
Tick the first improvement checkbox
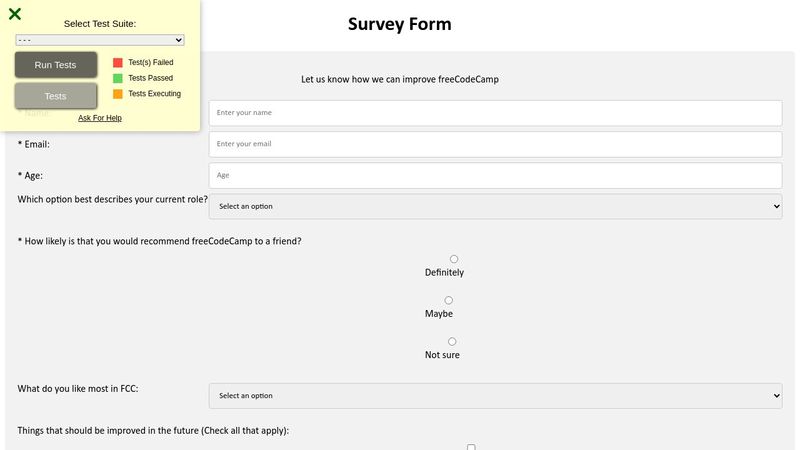point(472,447)
